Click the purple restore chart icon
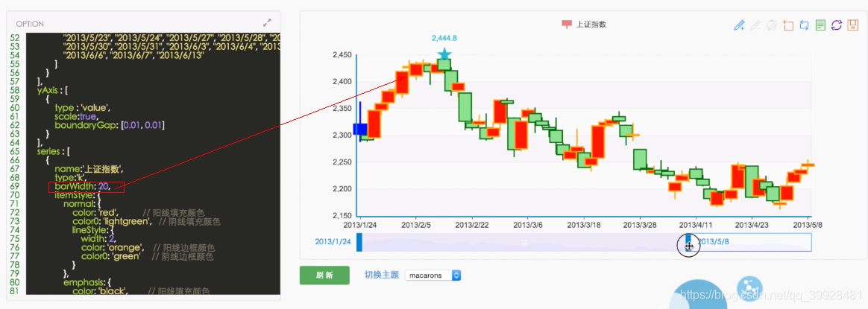Screen dimensions: 868x309 837,25
